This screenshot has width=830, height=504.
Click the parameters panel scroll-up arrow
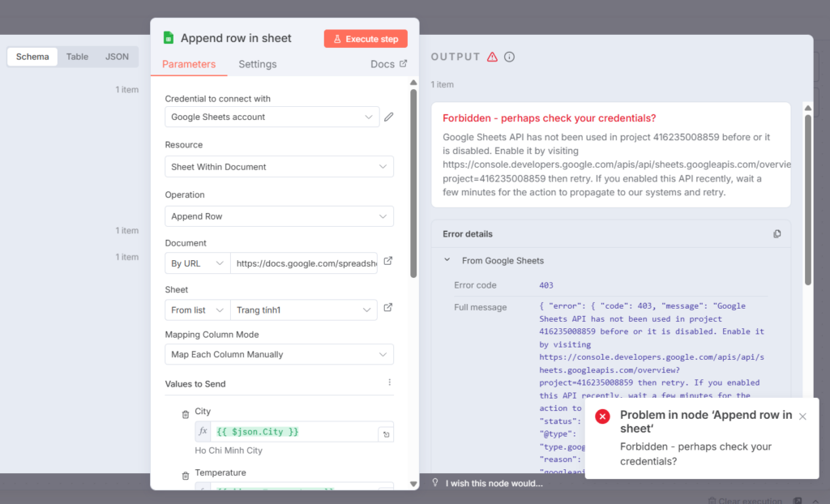click(x=413, y=83)
